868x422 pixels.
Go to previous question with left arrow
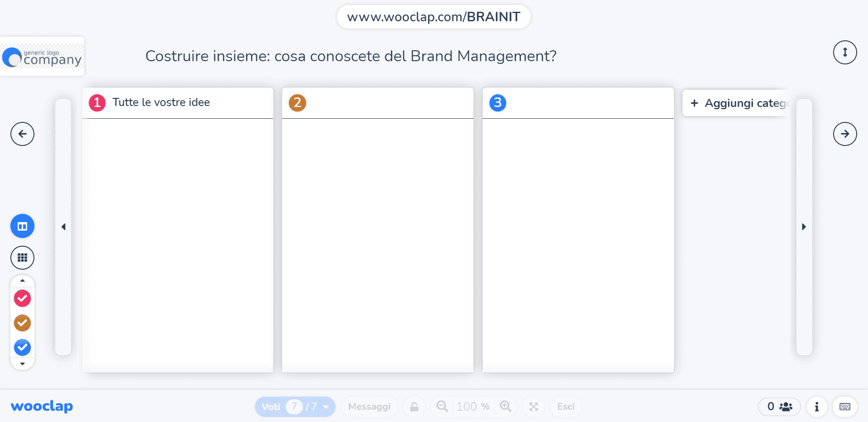(x=22, y=134)
